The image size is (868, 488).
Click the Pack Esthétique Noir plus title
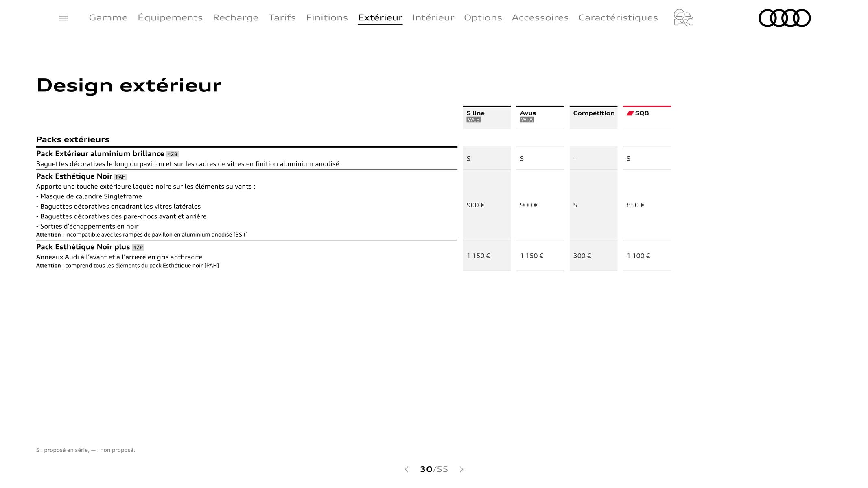[x=83, y=247]
